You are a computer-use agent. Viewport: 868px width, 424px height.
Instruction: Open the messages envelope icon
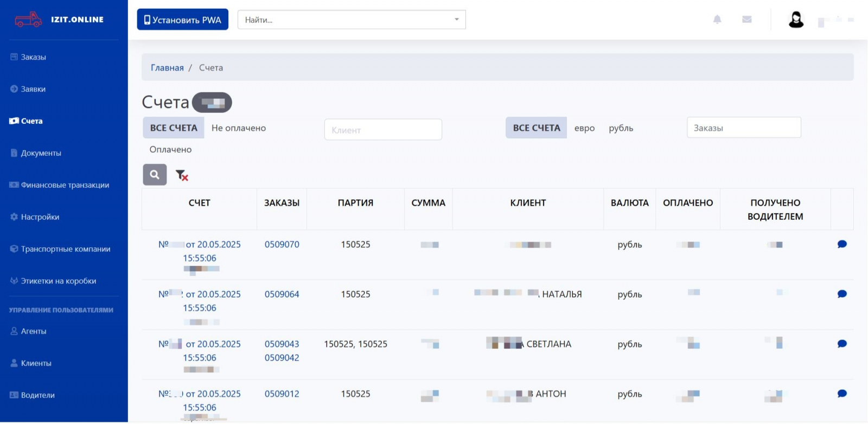(747, 20)
